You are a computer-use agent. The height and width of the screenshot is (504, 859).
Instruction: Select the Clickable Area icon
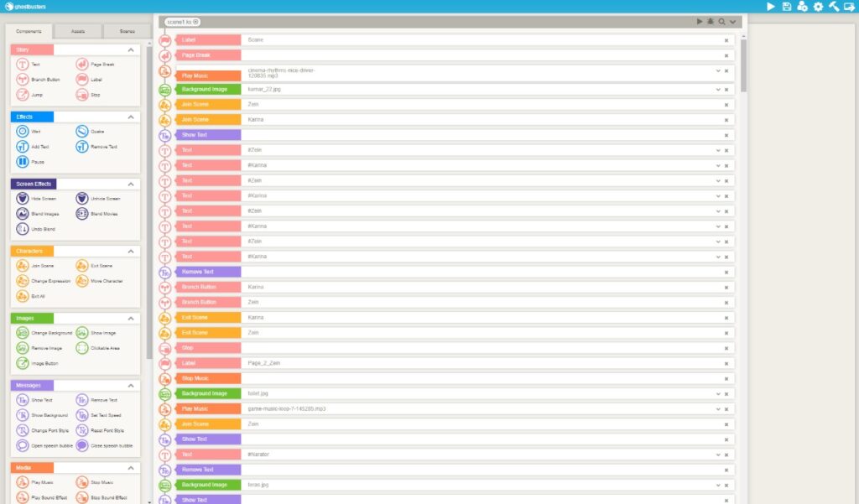(x=82, y=348)
